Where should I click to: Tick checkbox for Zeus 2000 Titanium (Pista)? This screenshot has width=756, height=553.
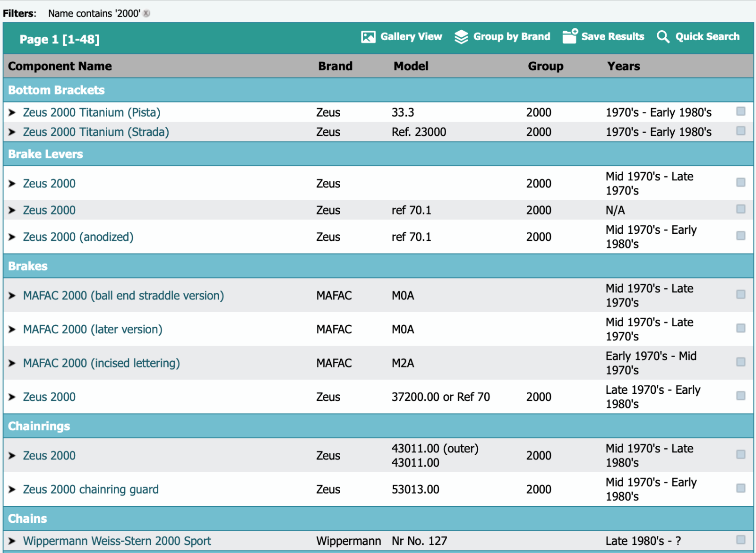[740, 111]
